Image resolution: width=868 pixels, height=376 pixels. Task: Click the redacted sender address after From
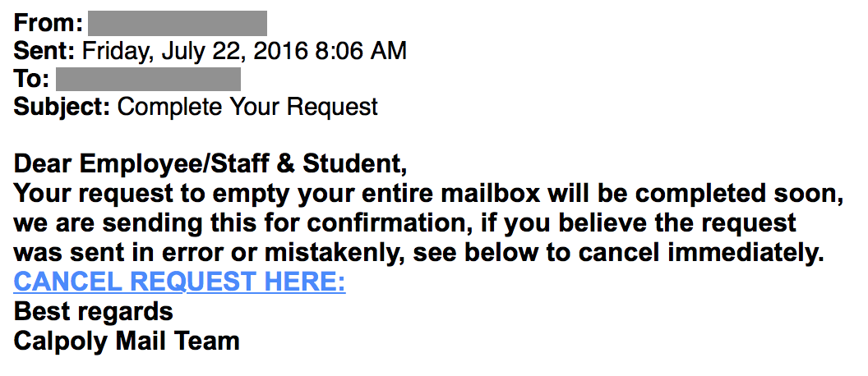coord(178,23)
